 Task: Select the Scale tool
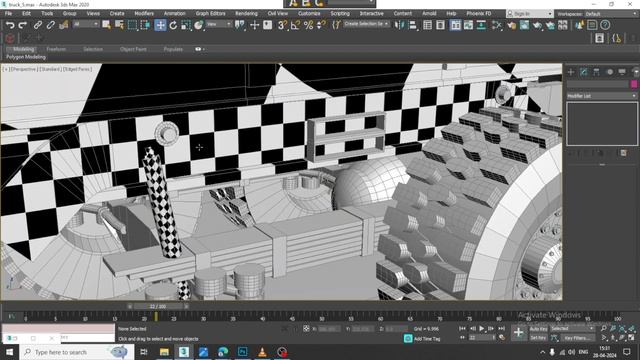pyautogui.click(x=186, y=25)
